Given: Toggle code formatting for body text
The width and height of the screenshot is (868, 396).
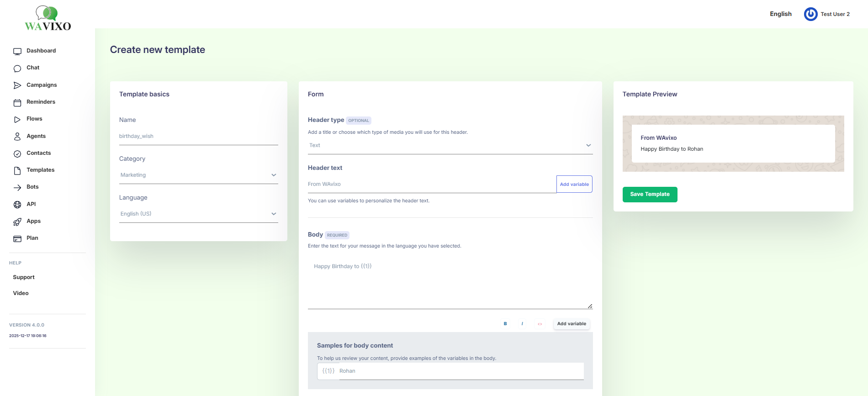Looking at the screenshot, I should [x=540, y=324].
